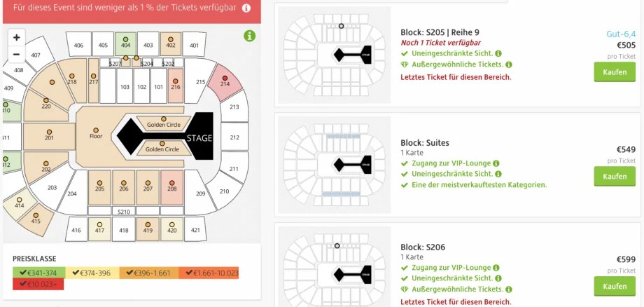Toggle the €10.023+ price filter swatch
644x307 pixels.
point(38,284)
